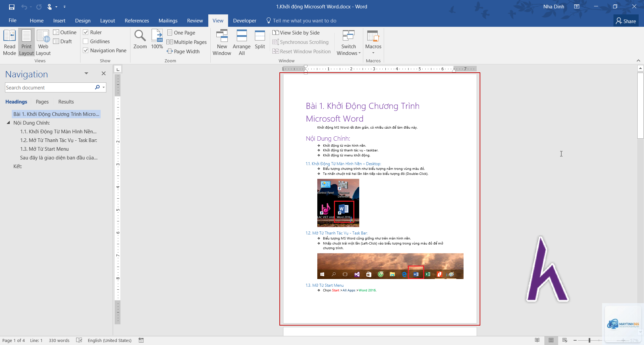Enable the Gridlines checkbox
Viewport: 644px width, 345px height.
pyautogui.click(x=86, y=42)
